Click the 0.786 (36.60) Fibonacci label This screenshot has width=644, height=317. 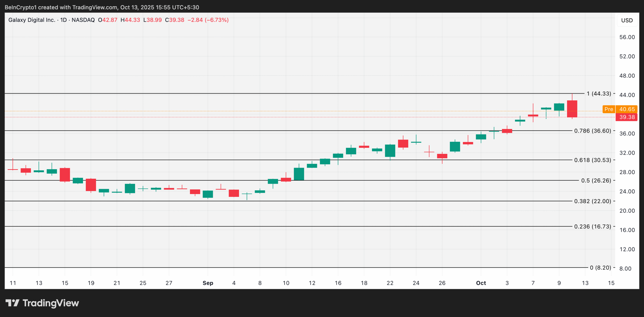click(592, 131)
